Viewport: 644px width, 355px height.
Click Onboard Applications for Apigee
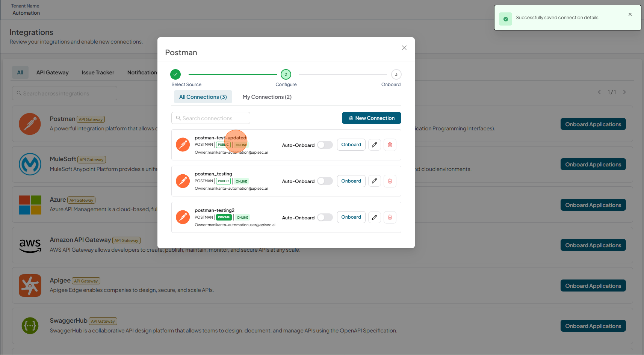593,286
